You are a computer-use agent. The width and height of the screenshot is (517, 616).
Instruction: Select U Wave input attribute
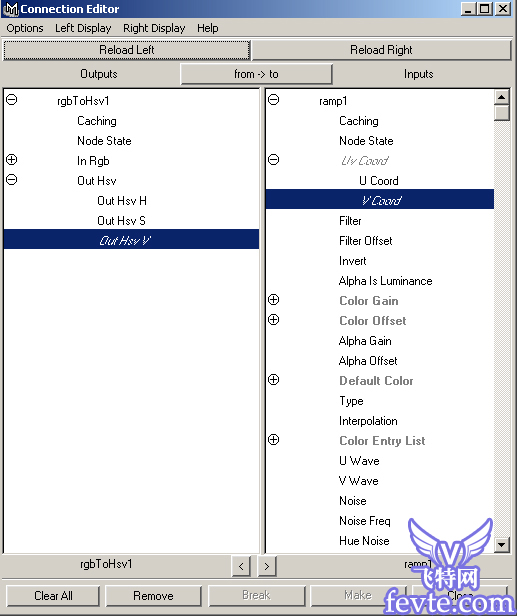coord(359,460)
